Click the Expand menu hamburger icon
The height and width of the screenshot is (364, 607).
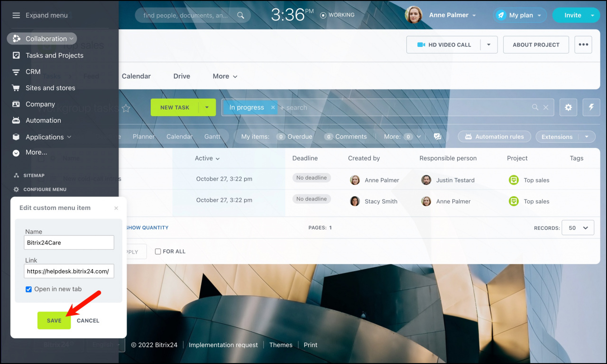[16, 15]
